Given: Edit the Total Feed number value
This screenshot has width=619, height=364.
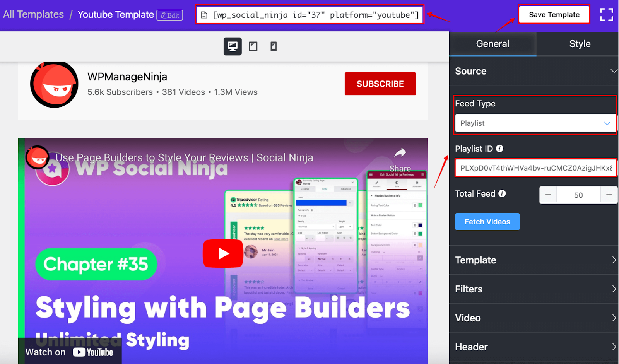Looking at the screenshot, I should tap(578, 195).
